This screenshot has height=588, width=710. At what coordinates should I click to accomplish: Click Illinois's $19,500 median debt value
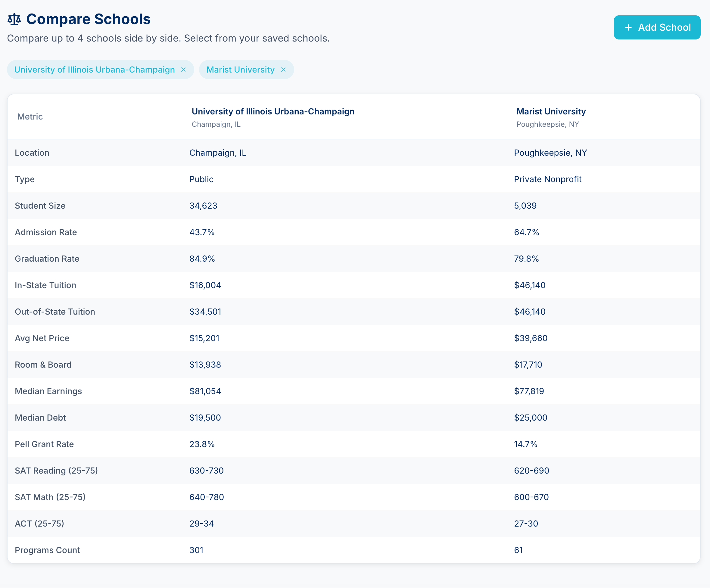[x=205, y=418]
